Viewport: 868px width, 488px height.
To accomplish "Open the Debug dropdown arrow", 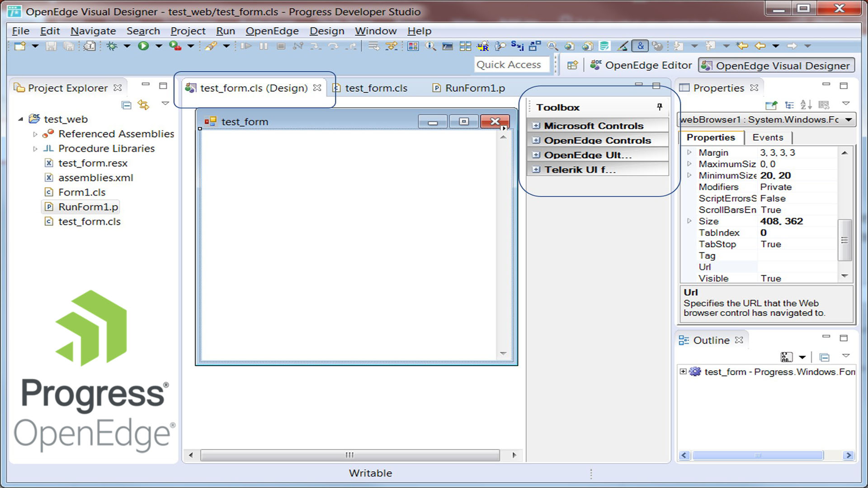I will [127, 46].
